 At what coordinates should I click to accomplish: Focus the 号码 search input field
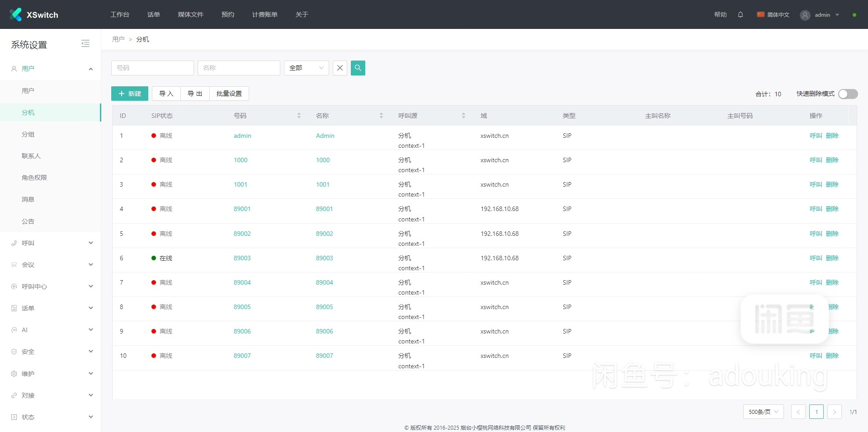pos(152,68)
